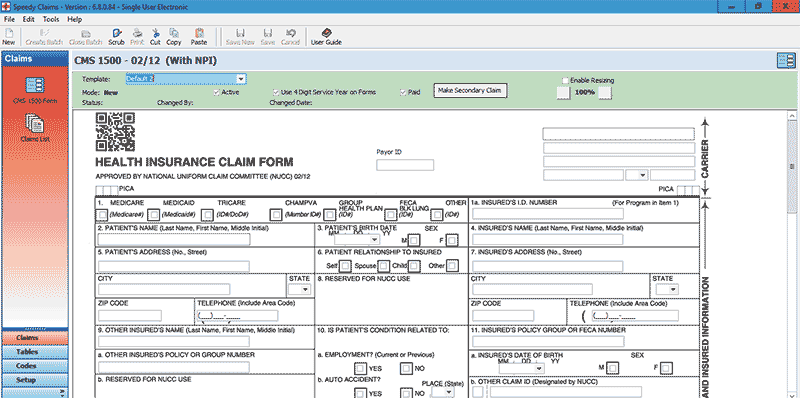Click the Payor ID field

[x=405, y=165]
